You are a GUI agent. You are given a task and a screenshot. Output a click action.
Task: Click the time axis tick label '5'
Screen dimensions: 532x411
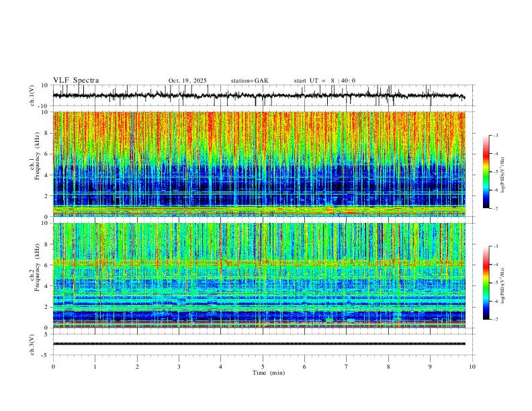(263, 367)
